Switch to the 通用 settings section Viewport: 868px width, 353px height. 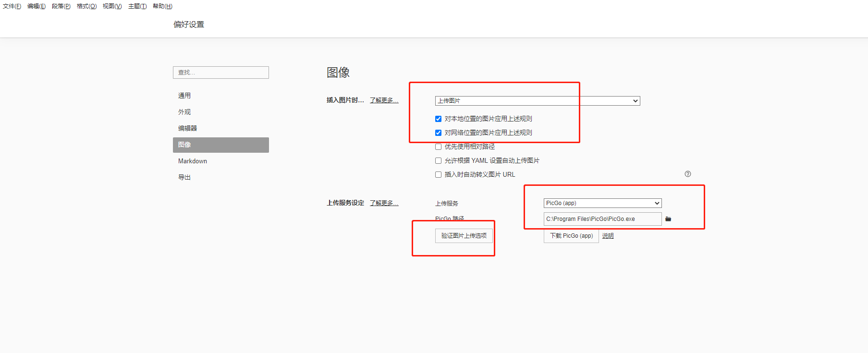(x=184, y=96)
